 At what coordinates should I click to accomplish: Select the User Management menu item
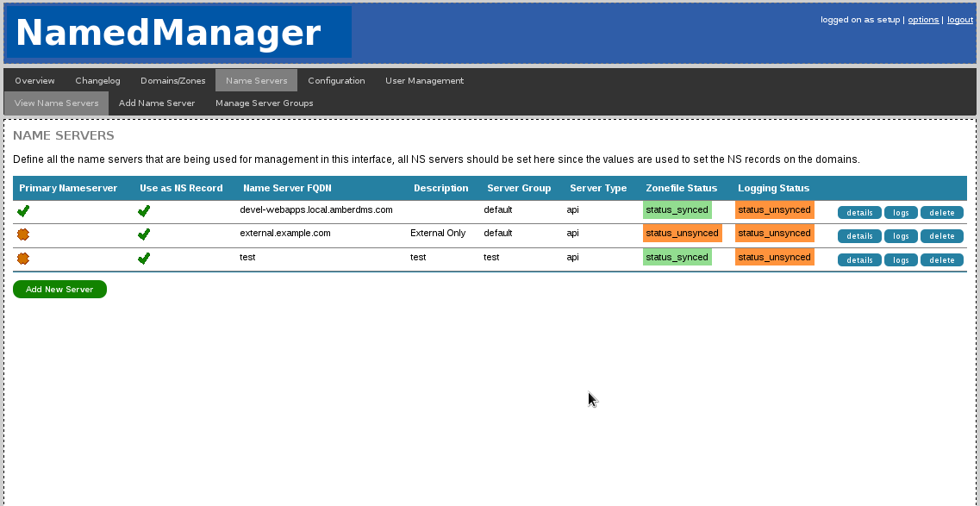tap(424, 80)
